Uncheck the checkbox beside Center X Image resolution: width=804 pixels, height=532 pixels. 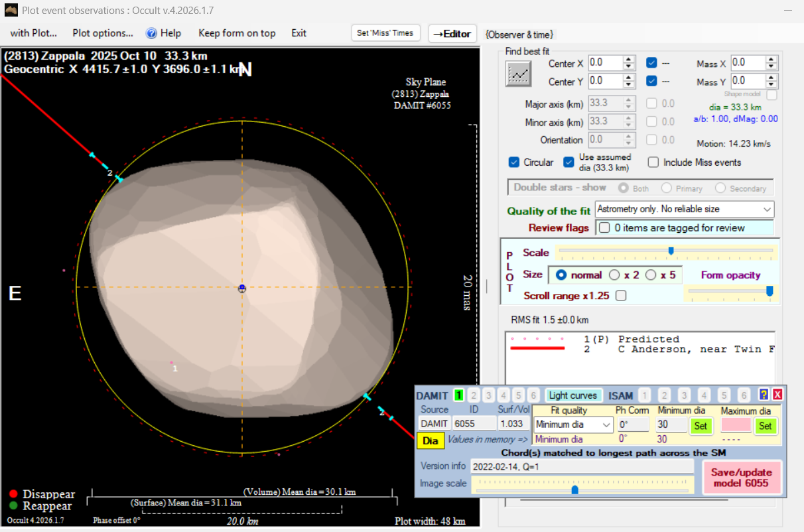coord(651,63)
